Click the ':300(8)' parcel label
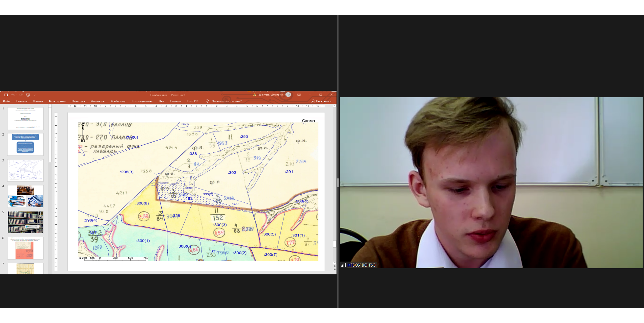 point(142,203)
